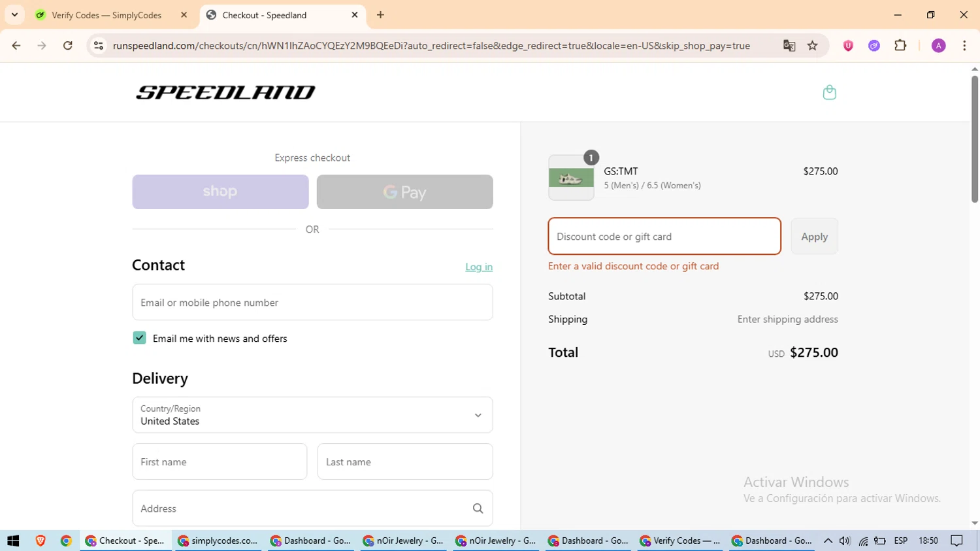Screen dimensions: 980x551
Task: Focus the Last name field
Action: tap(405, 461)
